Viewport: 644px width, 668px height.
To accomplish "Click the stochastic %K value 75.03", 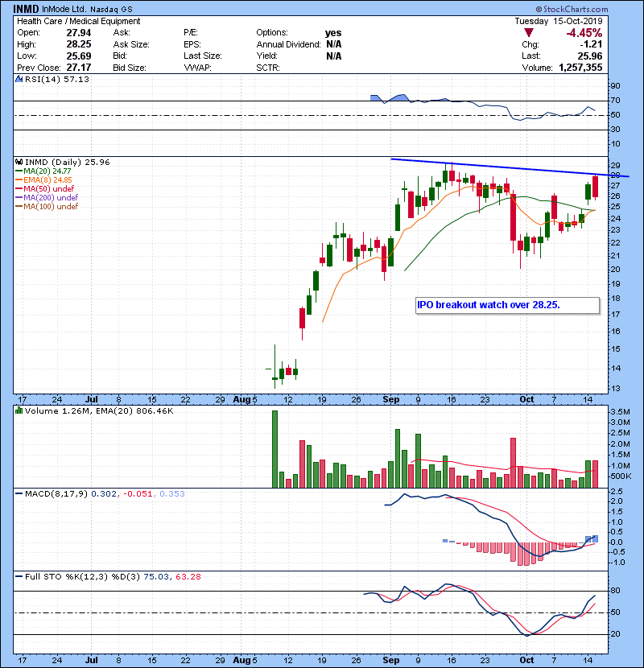I will pos(156,577).
